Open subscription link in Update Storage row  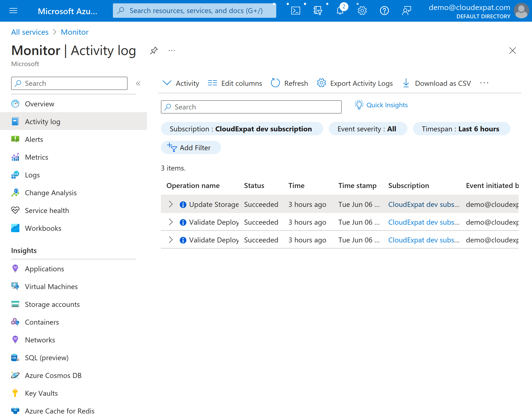[424, 205]
